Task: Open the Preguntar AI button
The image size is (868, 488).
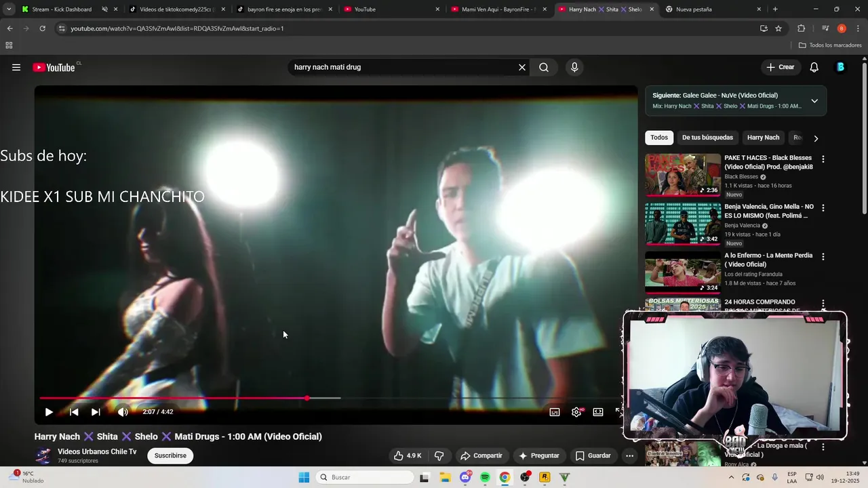Action: pos(540,455)
